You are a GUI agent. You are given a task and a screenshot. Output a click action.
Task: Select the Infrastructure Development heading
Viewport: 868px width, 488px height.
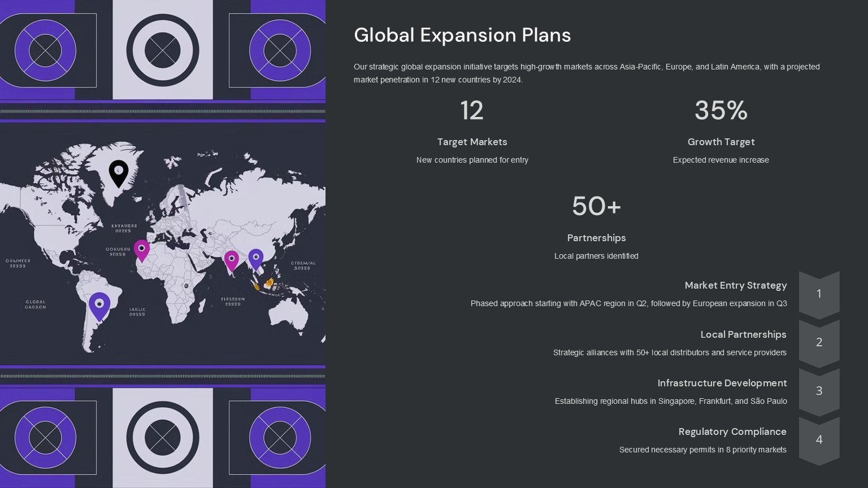pyautogui.click(x=722, y=383)
